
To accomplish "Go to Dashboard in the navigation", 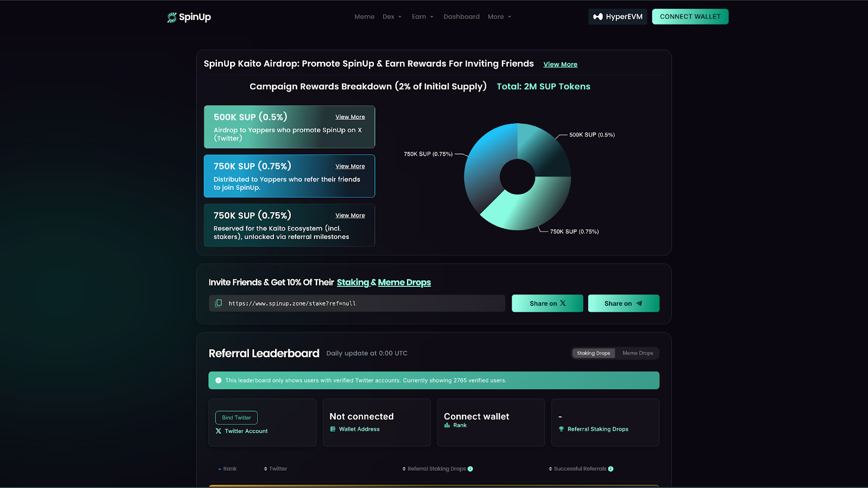I will pos(461,17).
